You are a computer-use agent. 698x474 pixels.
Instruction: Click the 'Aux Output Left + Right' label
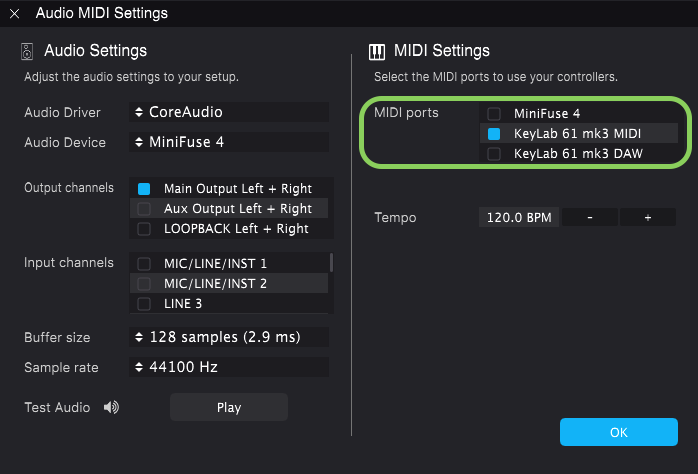tap(238, 209)
